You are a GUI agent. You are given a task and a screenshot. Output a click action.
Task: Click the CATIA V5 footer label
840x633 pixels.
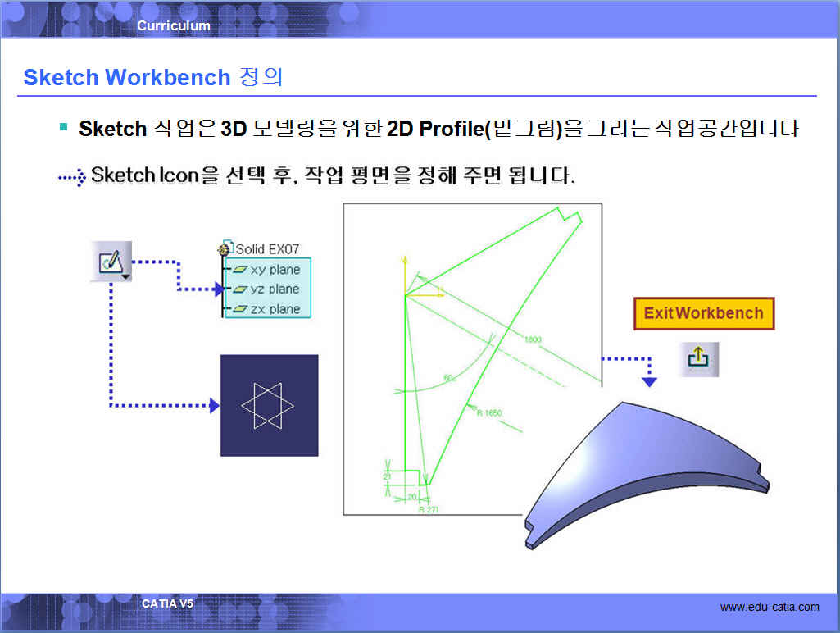tap(167, 603)
